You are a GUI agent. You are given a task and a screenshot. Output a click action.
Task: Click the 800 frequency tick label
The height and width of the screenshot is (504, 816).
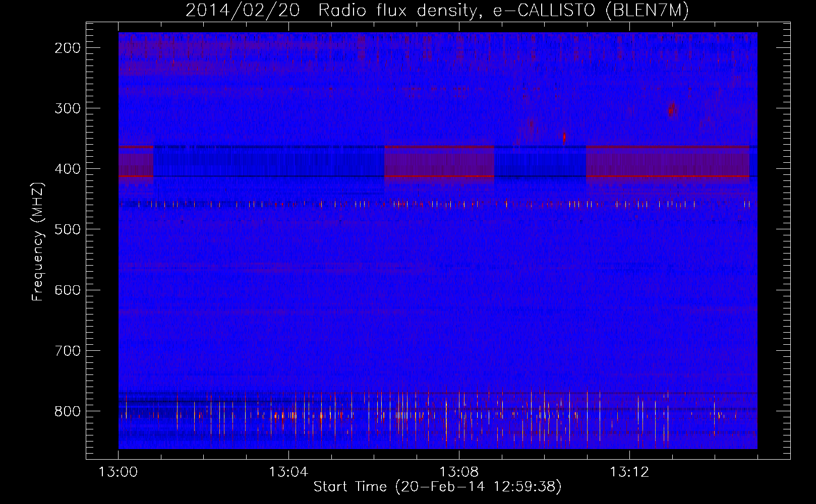(67, 411)
